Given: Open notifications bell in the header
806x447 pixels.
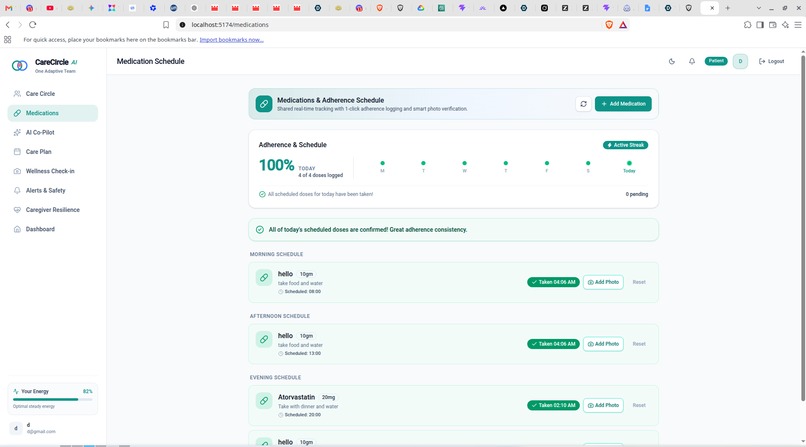Looking at the screenshot, I should (x=692, y=61).
